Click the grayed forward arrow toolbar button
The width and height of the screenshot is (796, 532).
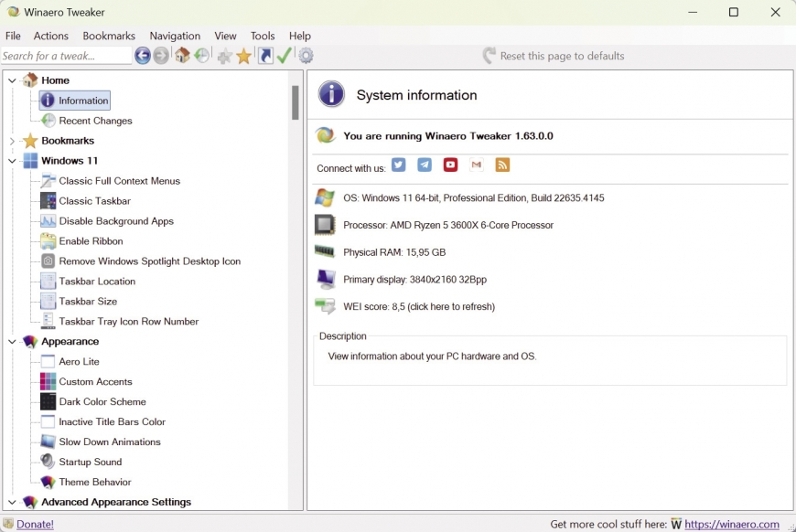point(161,55)
